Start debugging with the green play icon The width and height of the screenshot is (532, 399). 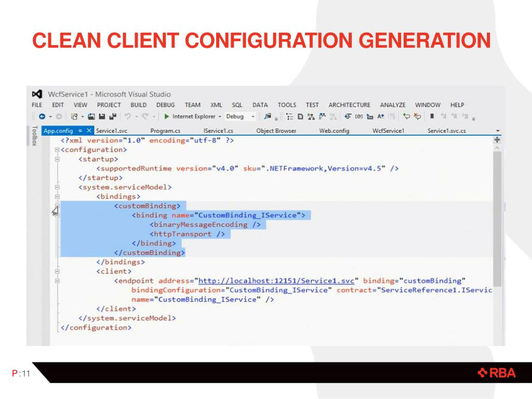click(167, 116)
